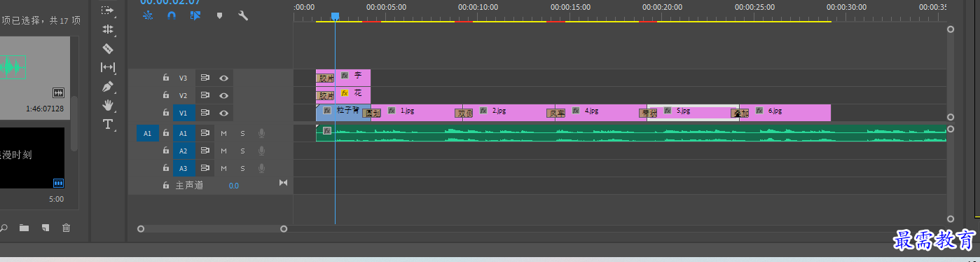980x262 pixels.
Task: Click the trash icon to delete the selection
Action: [x=67, y=227]
